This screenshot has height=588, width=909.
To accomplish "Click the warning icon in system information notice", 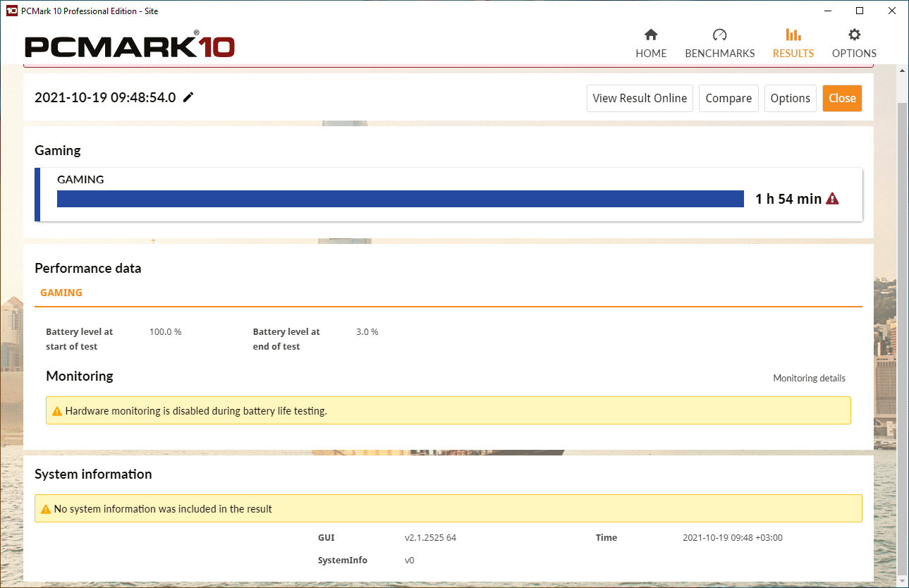I will (46, 508).
